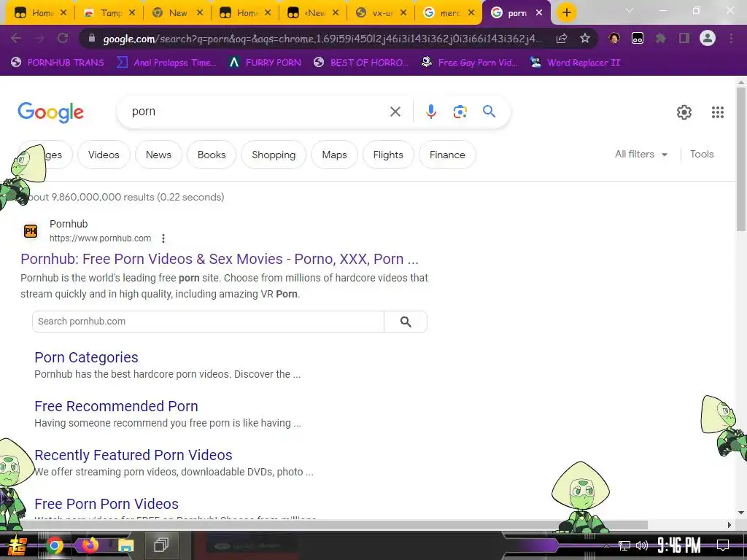Open network settings in system tray
747x560 pixels.
[x=624, y=545]
